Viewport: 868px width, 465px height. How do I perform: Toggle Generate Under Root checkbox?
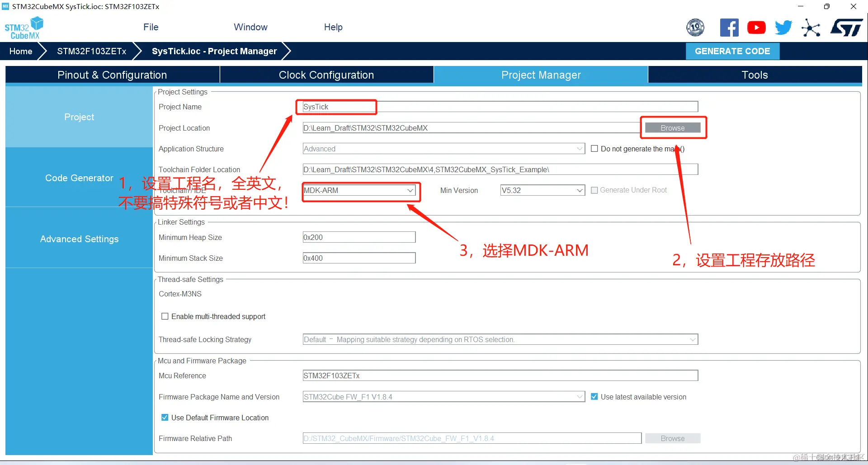(594, 190)
